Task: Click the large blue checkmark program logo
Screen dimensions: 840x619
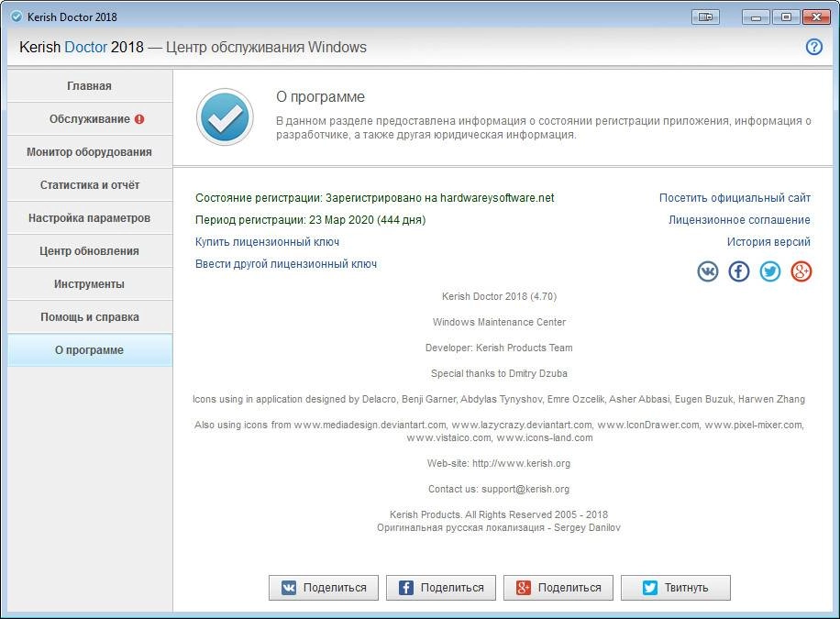Action: 225,116
